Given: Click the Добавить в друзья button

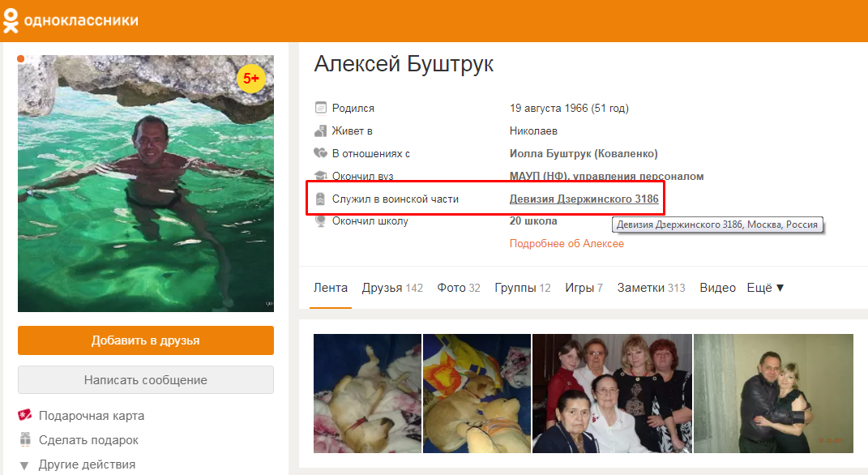Looking at the screenshot, I should tap(146, 340).
